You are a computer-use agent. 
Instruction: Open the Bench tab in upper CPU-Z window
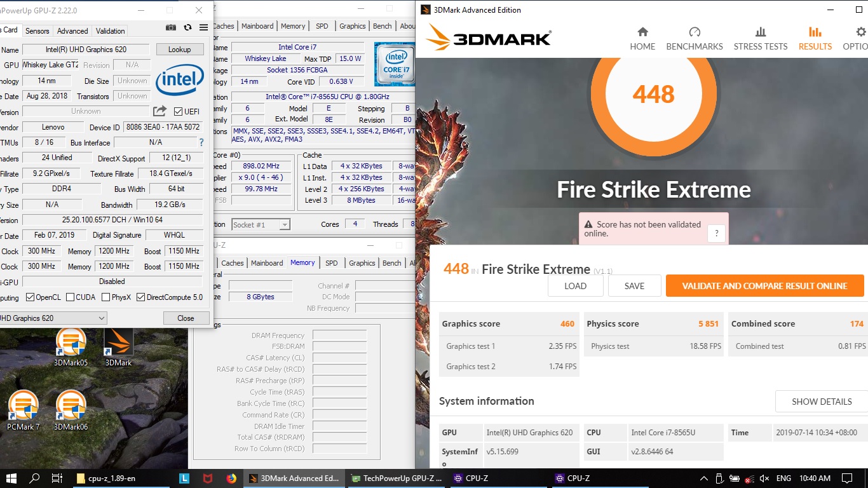pyautogui.click(x=382, y=26)
